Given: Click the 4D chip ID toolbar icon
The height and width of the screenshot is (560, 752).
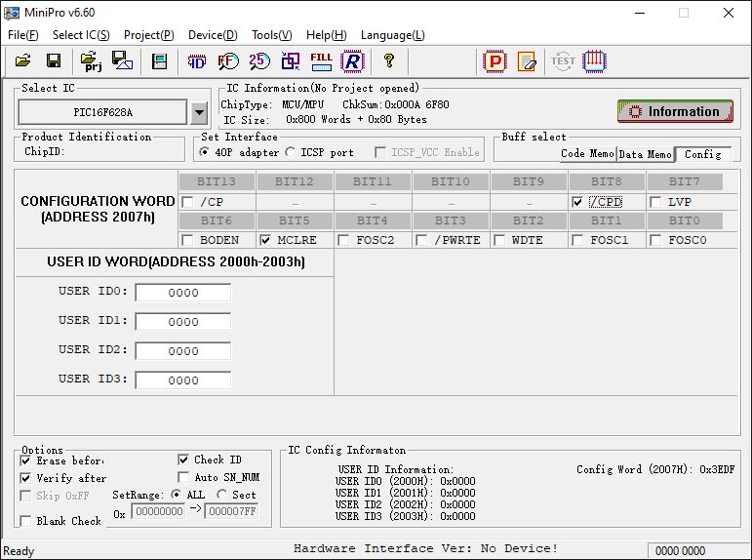Looking at the screenshot, I should tap(197, 61).
